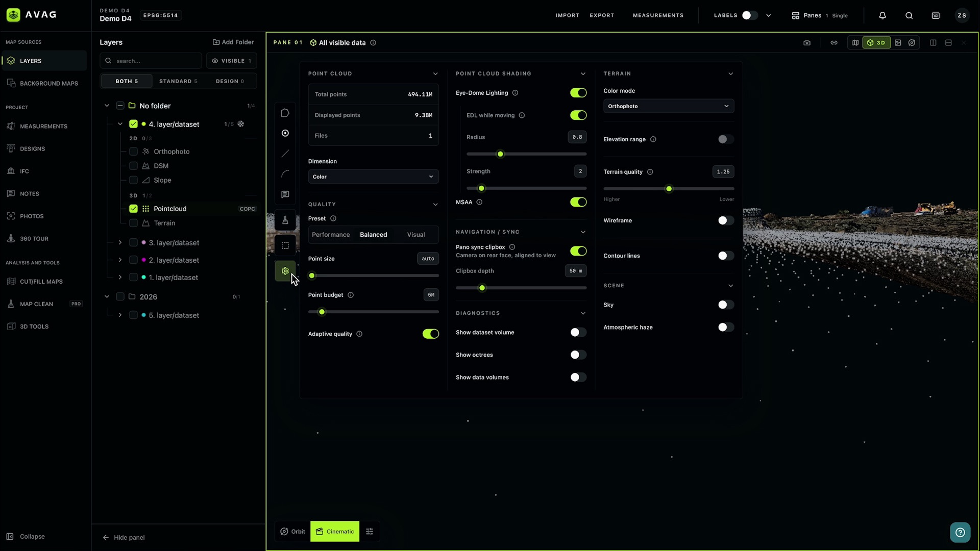Close the viewer settings gear
980x551 pixels.
pyautogui.click(x=285, y=271)
